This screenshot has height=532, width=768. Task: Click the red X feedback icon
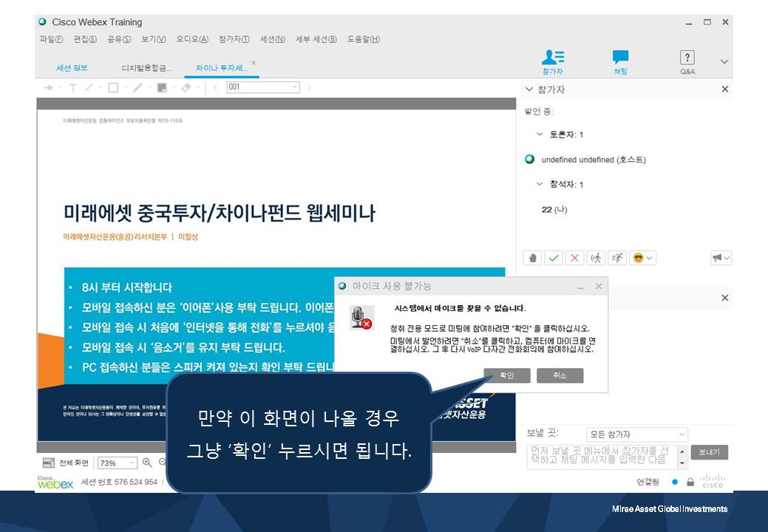click(574, 257)
